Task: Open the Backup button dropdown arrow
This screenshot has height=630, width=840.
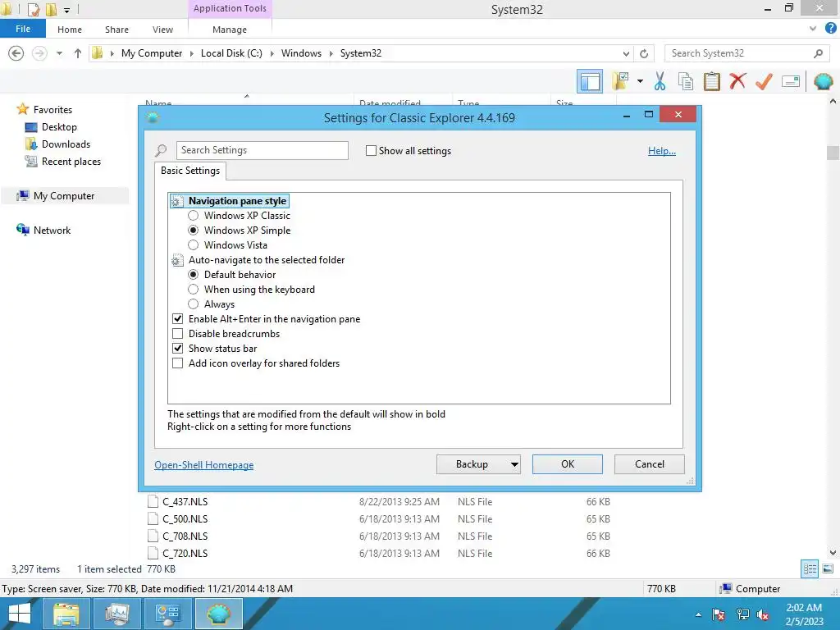Action: click(514, 464)
